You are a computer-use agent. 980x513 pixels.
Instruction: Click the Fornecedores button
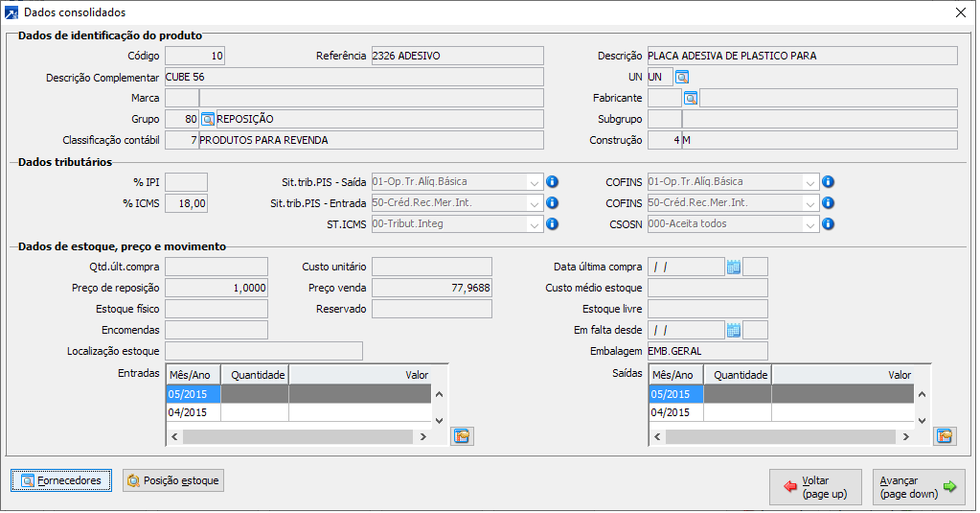click(62, 480)
